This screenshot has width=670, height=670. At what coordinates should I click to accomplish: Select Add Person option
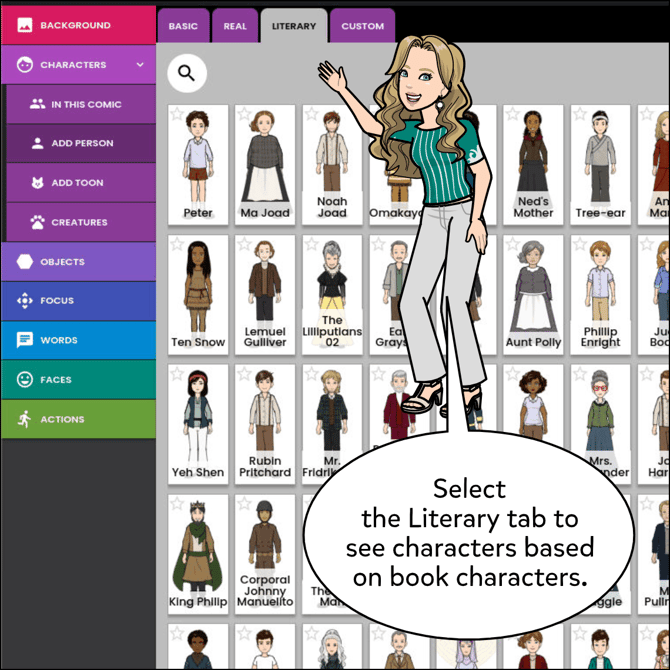[81, 143]
